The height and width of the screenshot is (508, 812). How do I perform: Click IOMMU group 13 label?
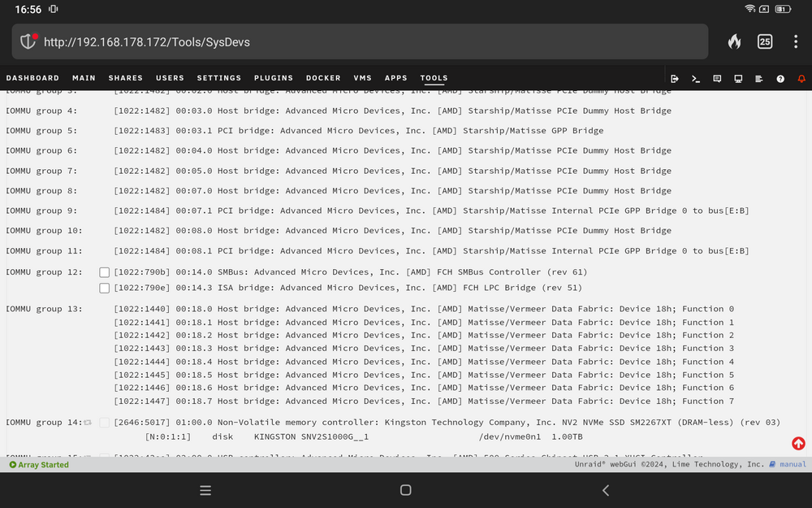tap(44, 308)
